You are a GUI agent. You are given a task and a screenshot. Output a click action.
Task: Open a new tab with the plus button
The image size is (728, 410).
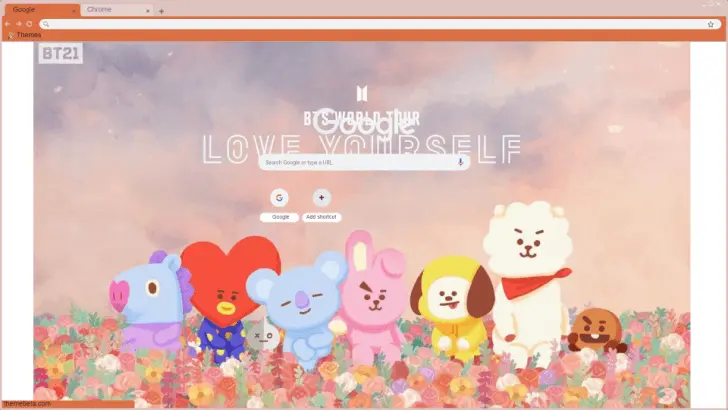162,10
